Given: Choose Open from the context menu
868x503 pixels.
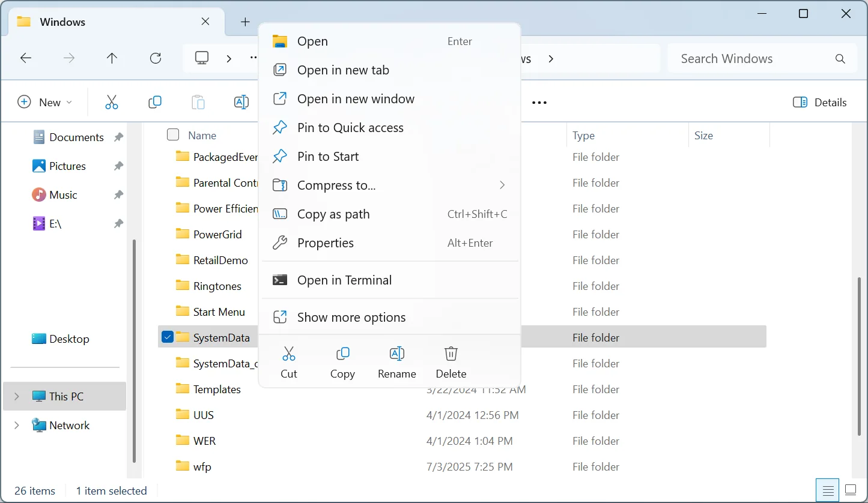Looking at the screenshot, I should 389,41.
